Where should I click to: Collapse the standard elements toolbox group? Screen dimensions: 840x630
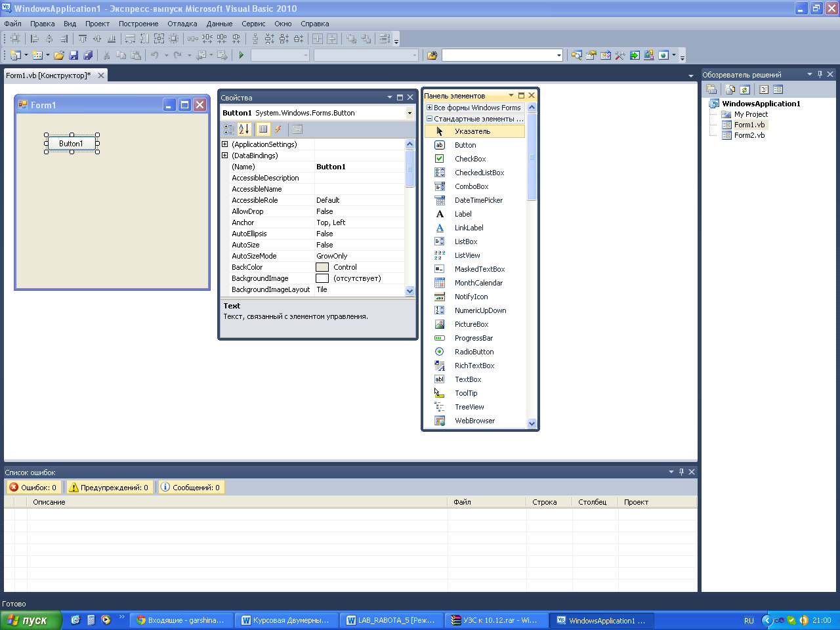click(x=429, y=119)
